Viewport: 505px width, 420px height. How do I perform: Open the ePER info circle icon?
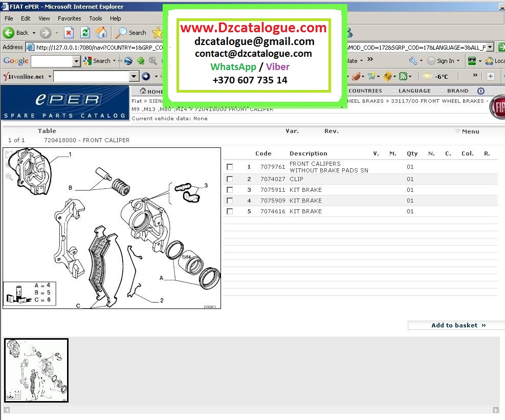click(481, 91)
